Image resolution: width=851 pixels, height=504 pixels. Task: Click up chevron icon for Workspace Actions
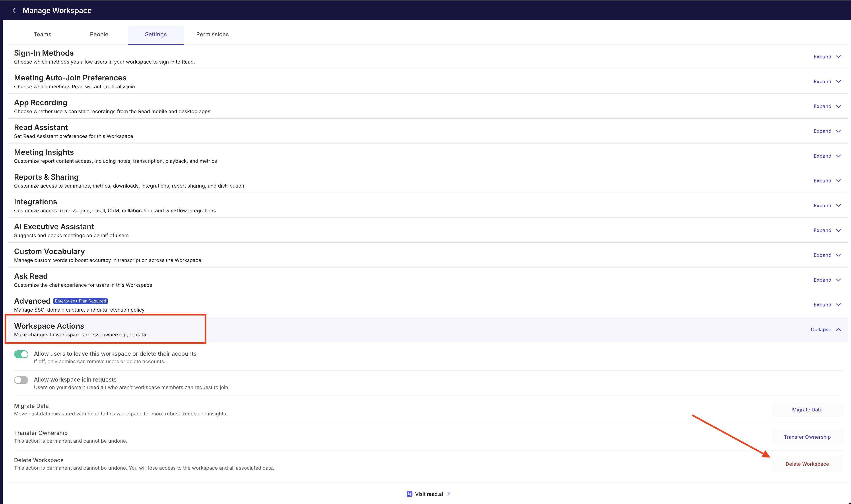tap(838, 330)
